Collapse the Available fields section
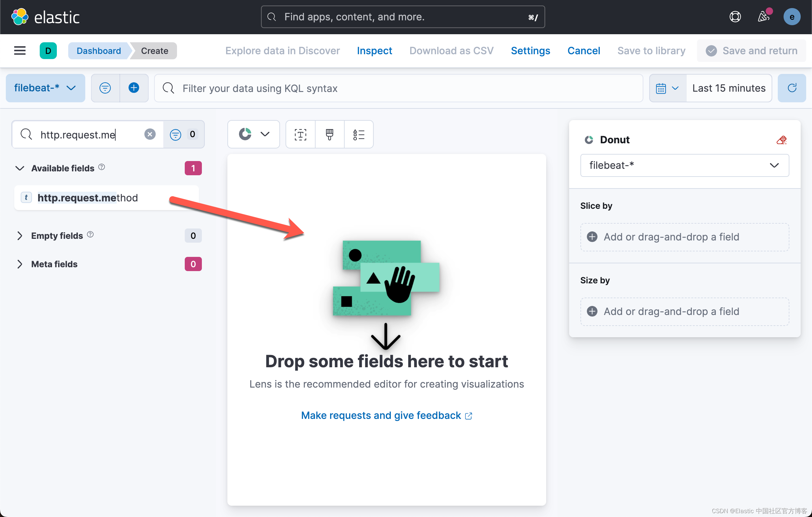The image size is (812, 517). tap(19, 168)
